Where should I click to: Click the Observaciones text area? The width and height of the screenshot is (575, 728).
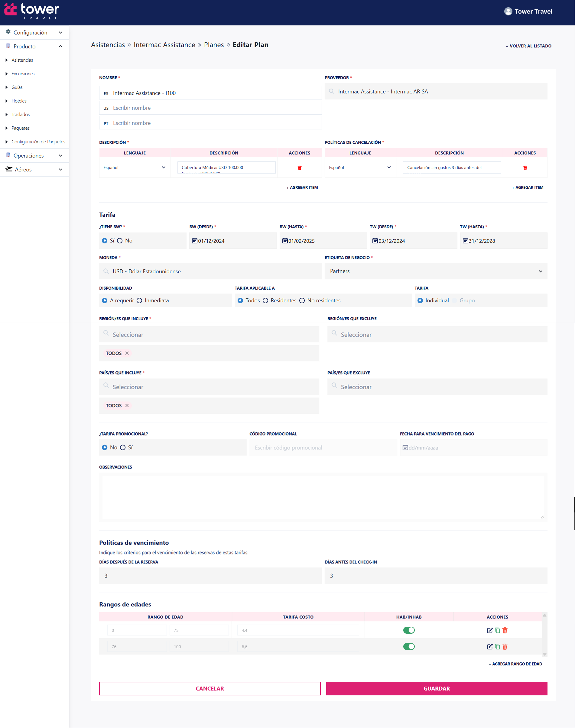point(323,496)
